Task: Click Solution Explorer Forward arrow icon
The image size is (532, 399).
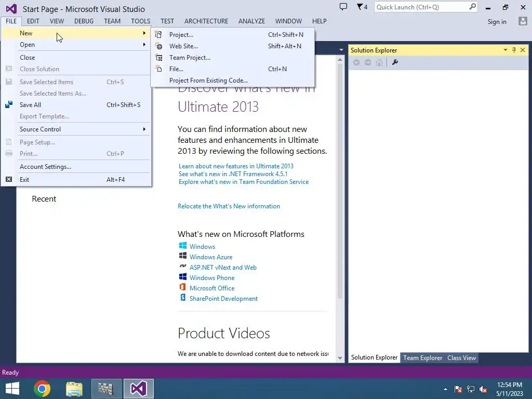Action: [x=368, y=62]
